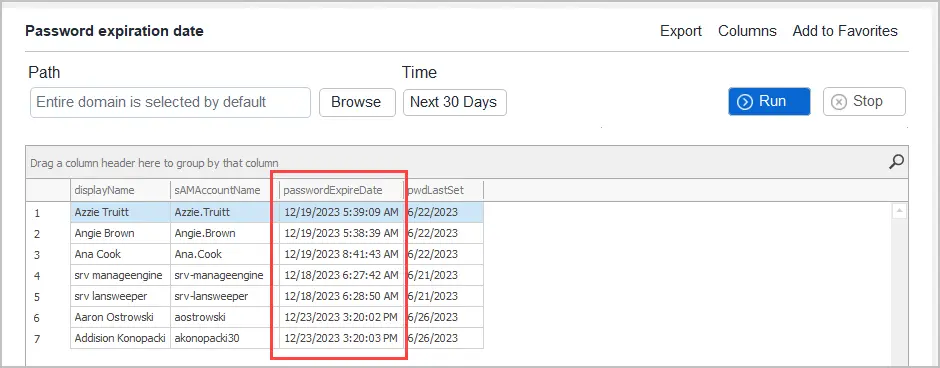Click the Stop button
This screenshot has height=368, width=940.
tap(864, 101)
